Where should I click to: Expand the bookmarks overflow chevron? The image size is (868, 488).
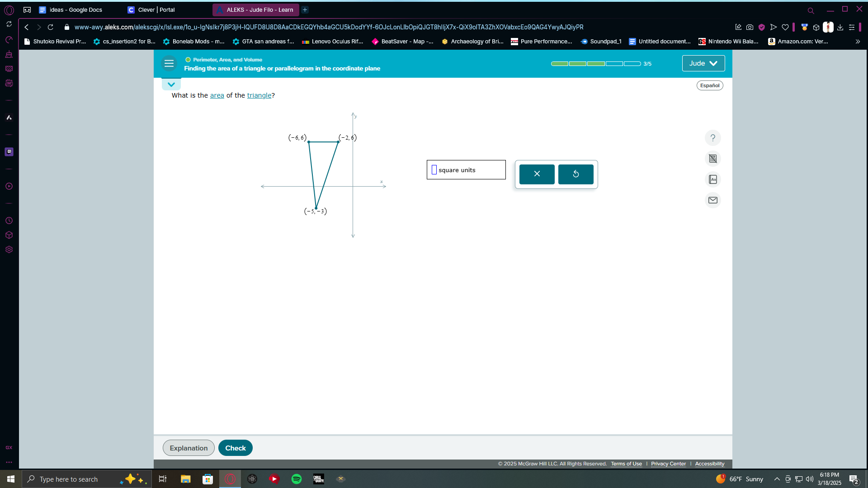pyautogui.click(x=858, y=42)
